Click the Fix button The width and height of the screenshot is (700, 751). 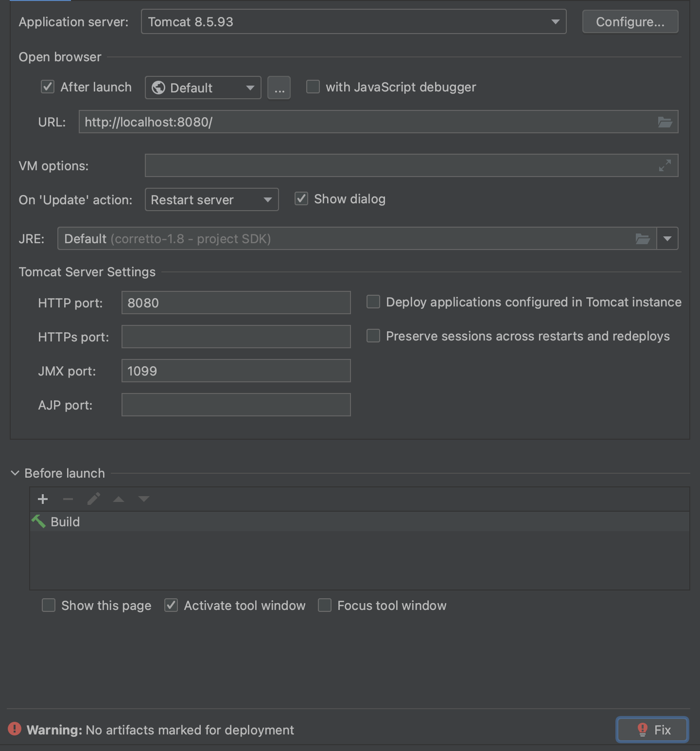pyautogui.click(x=652, y=730)
